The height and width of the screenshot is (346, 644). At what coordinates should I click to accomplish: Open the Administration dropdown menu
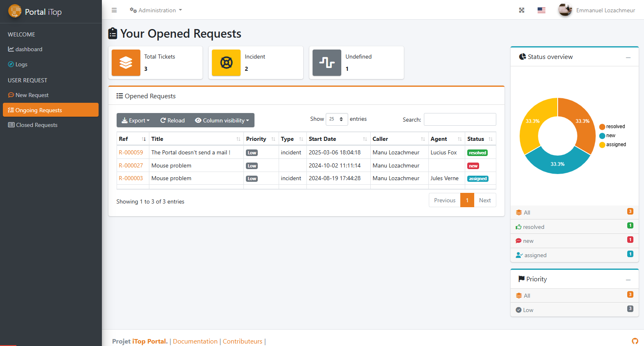click(x=156, y=10)
